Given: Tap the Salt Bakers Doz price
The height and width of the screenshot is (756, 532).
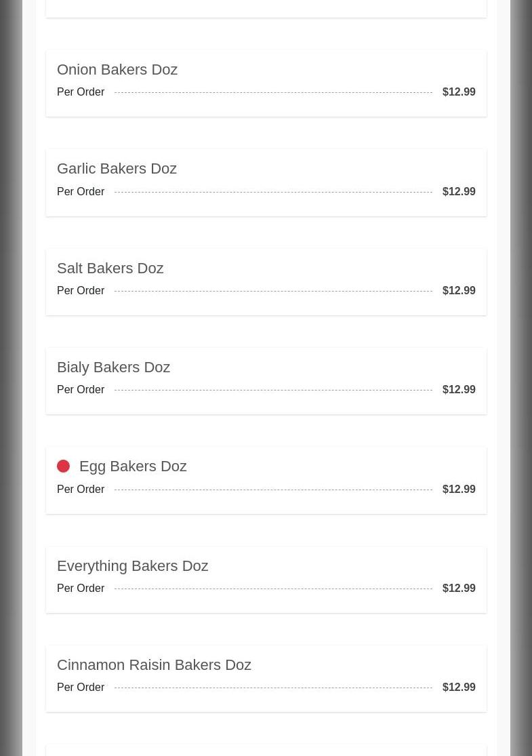Looking at the screenshot, I should coord(459,291).
